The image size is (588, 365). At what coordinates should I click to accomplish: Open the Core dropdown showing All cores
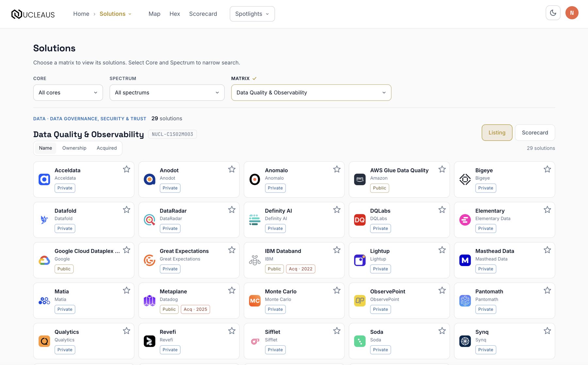coord(68,93)
